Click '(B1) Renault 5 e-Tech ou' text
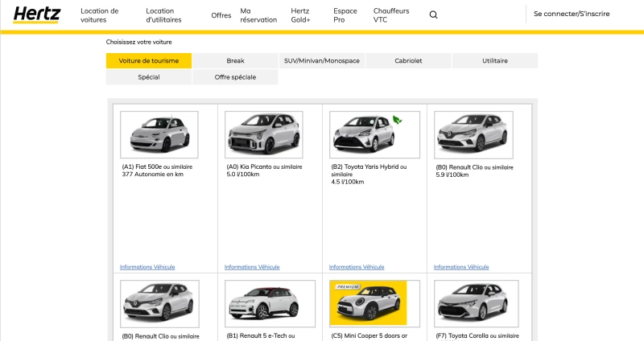Viewport: 644px width, 341px height. coord(260,336)
